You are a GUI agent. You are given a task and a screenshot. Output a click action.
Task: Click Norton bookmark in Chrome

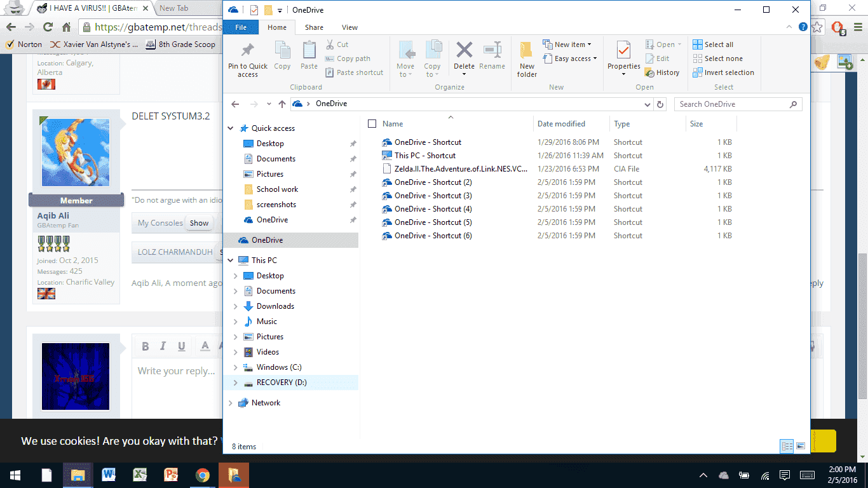24,44
